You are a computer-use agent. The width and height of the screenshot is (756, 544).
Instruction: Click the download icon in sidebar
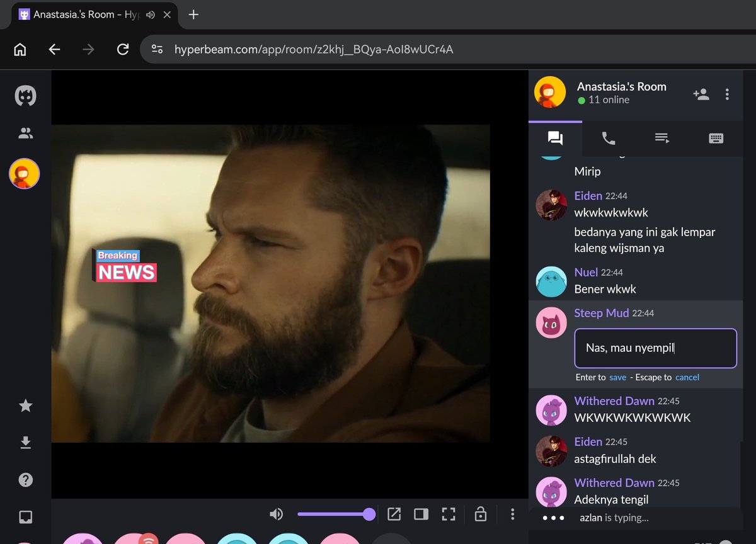pyautogui.click(x=25, y=443)
